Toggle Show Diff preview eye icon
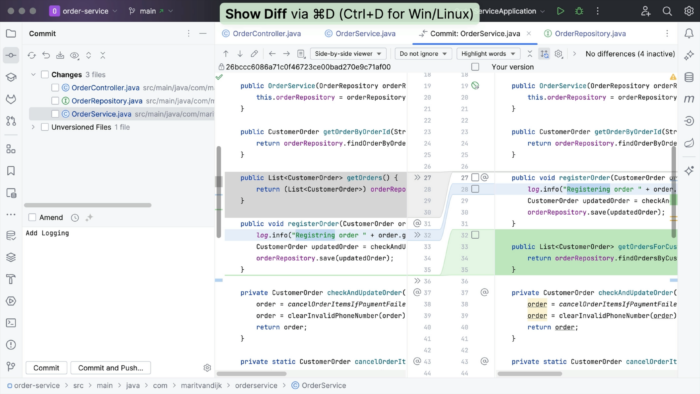Viewport: 700px width, 394px height. click(75, 55)
